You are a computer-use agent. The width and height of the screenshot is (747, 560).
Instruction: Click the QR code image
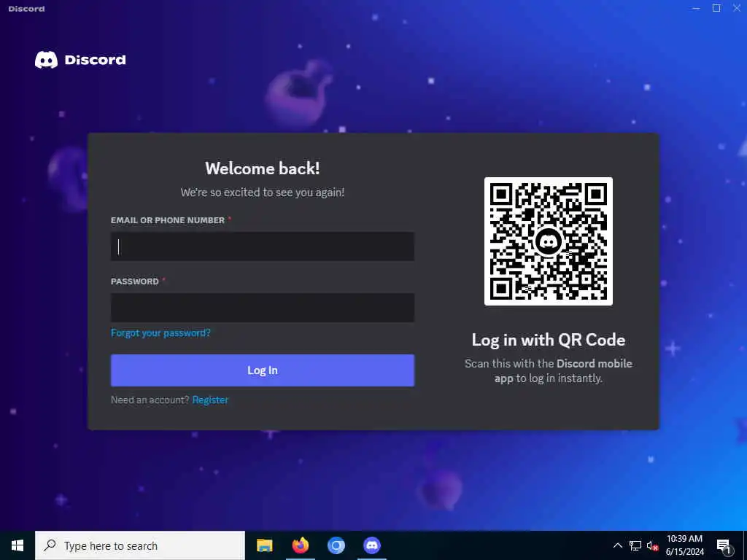[x=549, y=241]
